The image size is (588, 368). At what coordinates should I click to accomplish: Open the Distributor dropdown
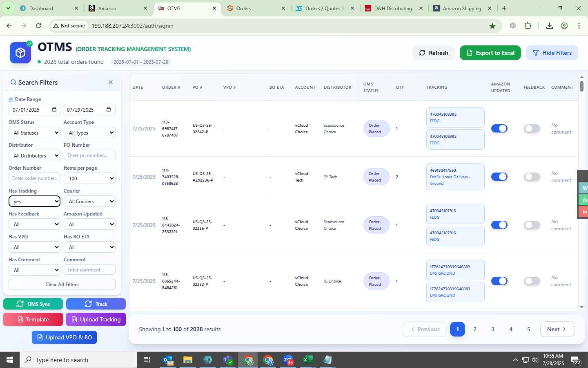[34, 155]
